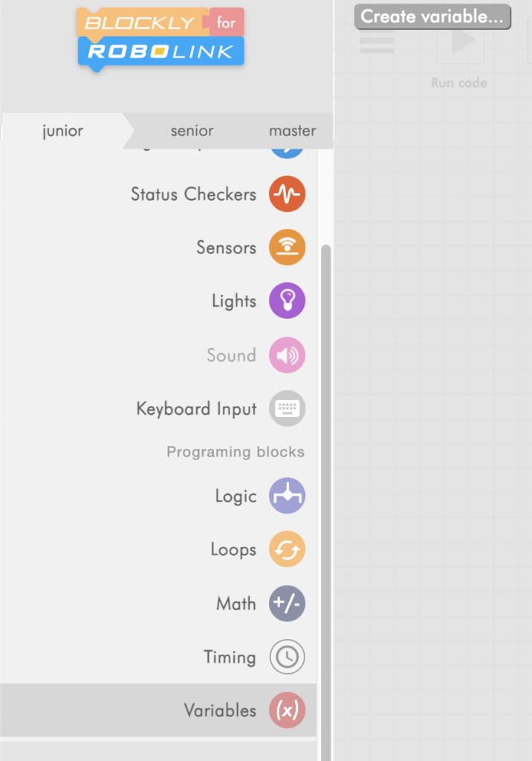
Task: Click the Status Checkers text label
Action: 193,195
